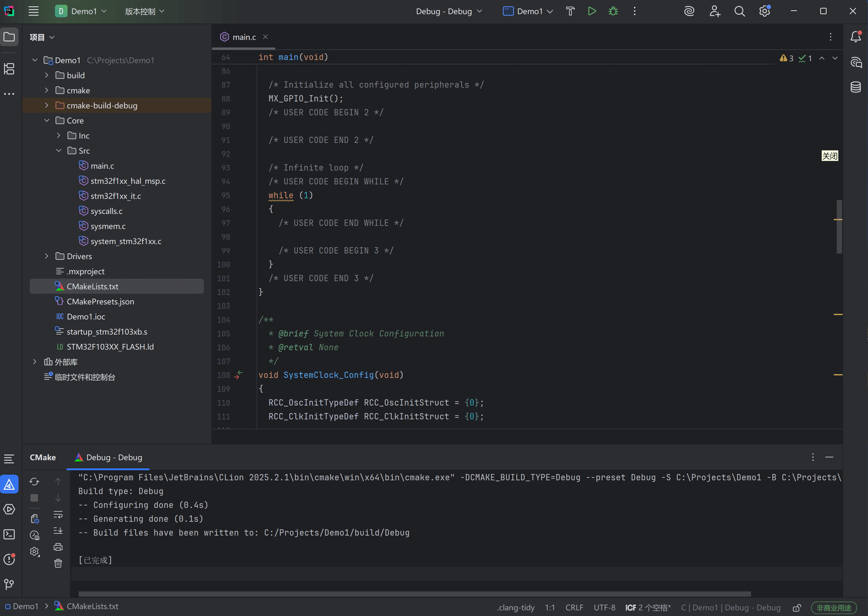Toggle read-only lock in status bar
This screenshot has height=616, width=868.
click(797, 608)
